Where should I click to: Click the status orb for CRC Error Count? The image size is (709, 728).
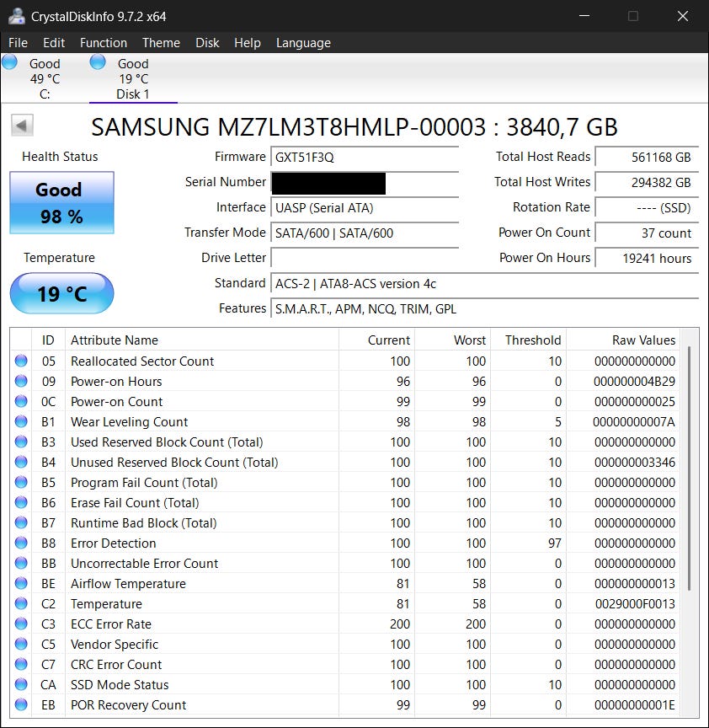click(x=21, y=665)
